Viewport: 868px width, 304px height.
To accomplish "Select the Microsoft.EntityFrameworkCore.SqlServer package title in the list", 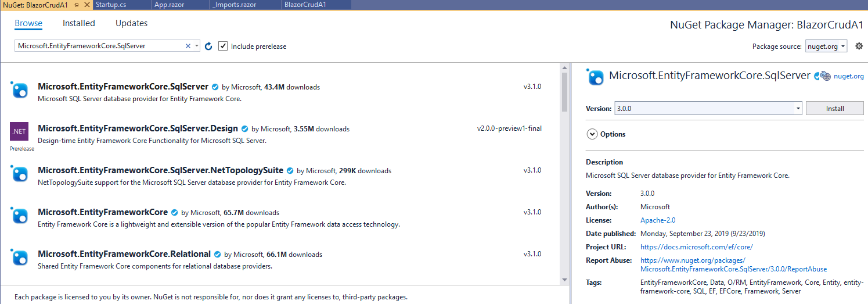I will [123, 87].
